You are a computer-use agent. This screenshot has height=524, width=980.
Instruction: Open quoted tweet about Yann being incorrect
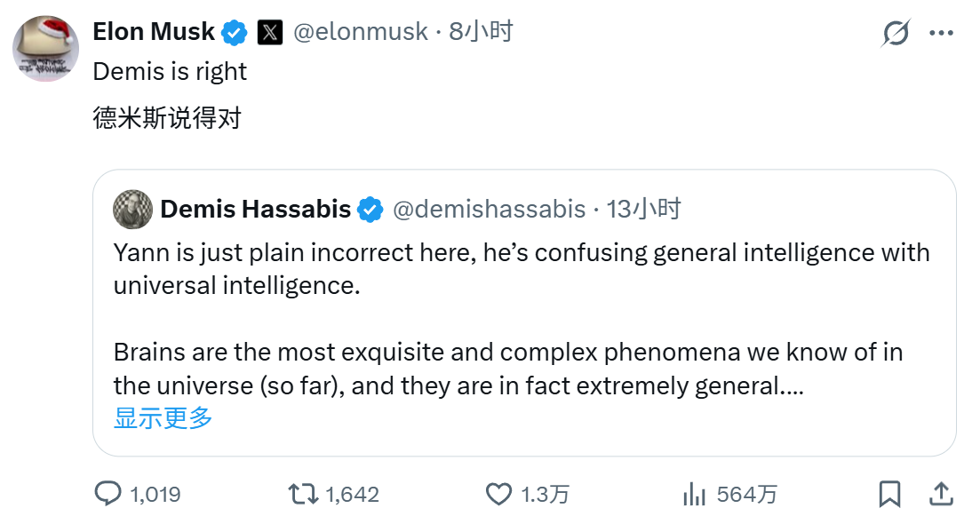[x=522, y=320]
